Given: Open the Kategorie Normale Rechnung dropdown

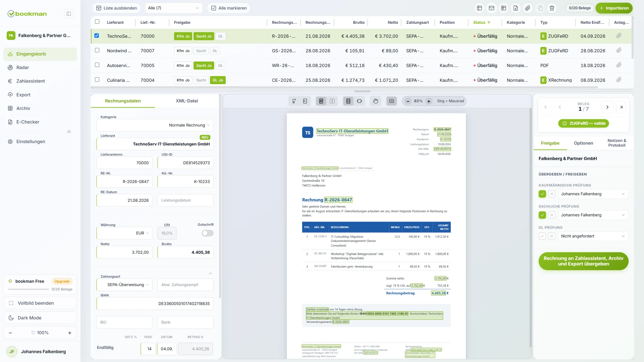Looking at the screenshot, I should click(155, 125).
